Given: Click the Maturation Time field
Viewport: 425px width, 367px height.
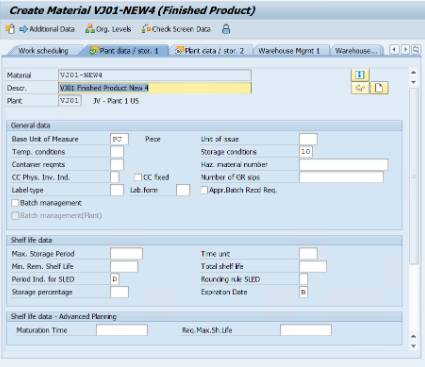Looking at the screenshot, I should [122, 330].
